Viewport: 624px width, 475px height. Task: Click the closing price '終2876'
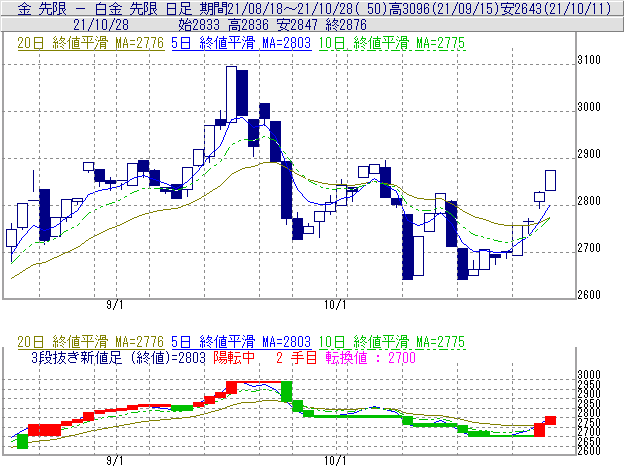[346, 25]
